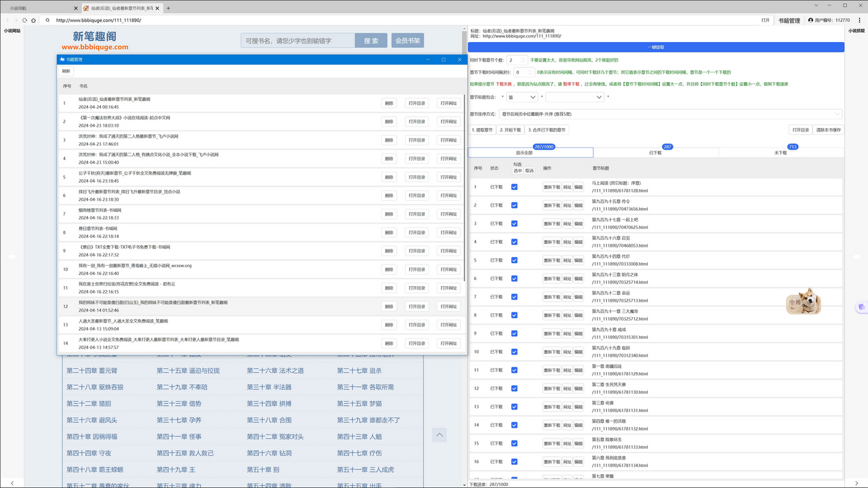
Task: Click the 可搜书名 search input field
Action: coord(298,41)
